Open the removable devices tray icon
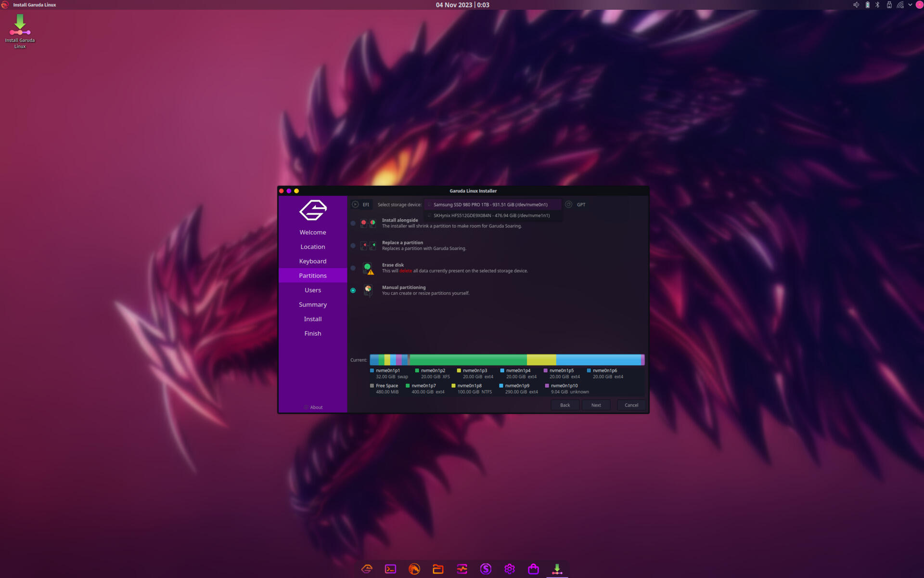This screenshot has height=578, width=924. (x=889, y=5)
